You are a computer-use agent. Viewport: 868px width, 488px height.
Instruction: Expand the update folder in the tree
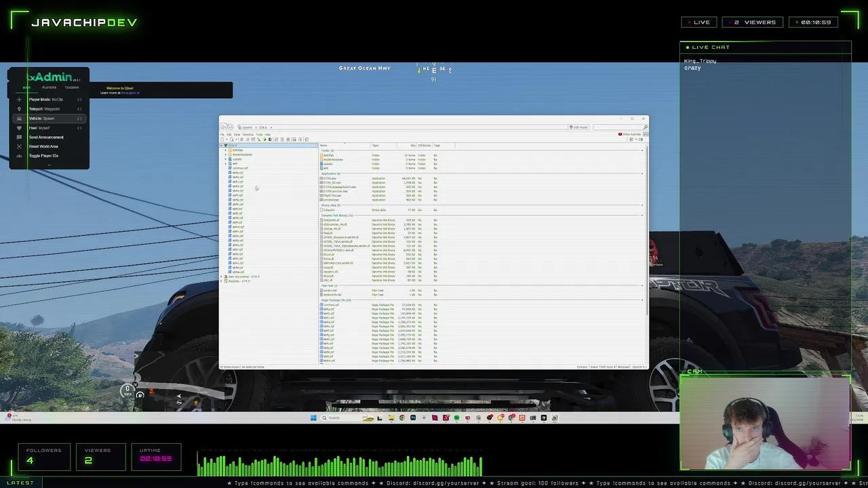(226, 159)
